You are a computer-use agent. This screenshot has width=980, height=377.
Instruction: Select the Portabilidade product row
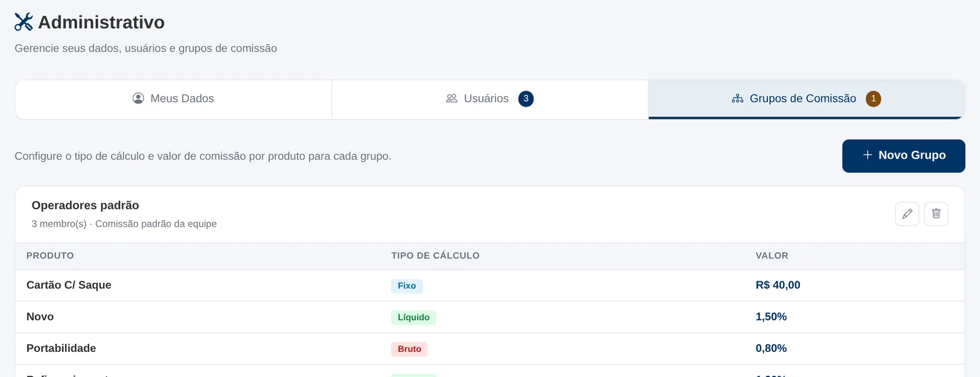[490, 349]
